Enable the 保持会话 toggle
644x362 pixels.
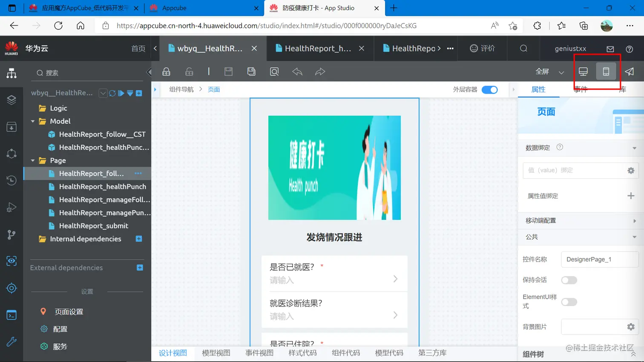pos(569,280)
